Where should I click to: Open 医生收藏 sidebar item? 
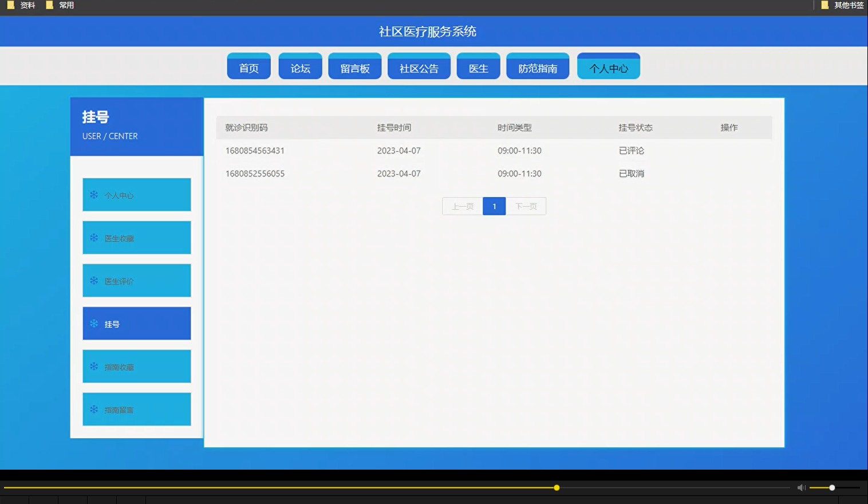(x=137, y=238)
